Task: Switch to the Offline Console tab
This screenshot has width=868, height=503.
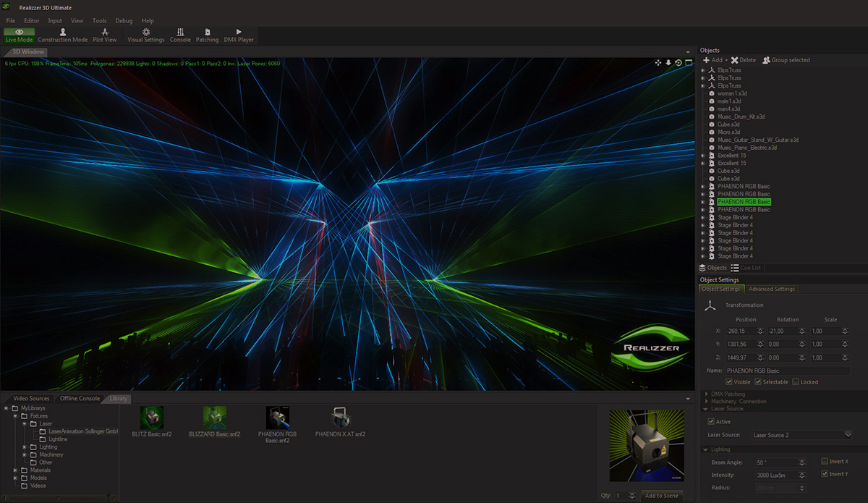Action: pos(80,399)
